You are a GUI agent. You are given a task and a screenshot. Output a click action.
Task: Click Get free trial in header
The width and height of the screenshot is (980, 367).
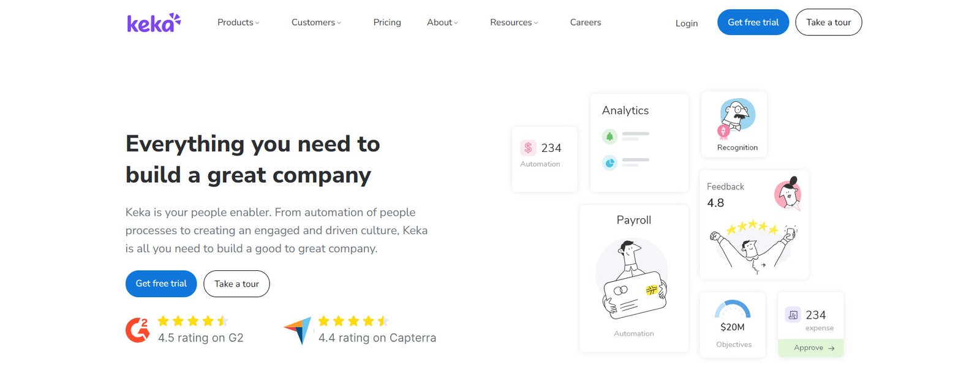753,23
